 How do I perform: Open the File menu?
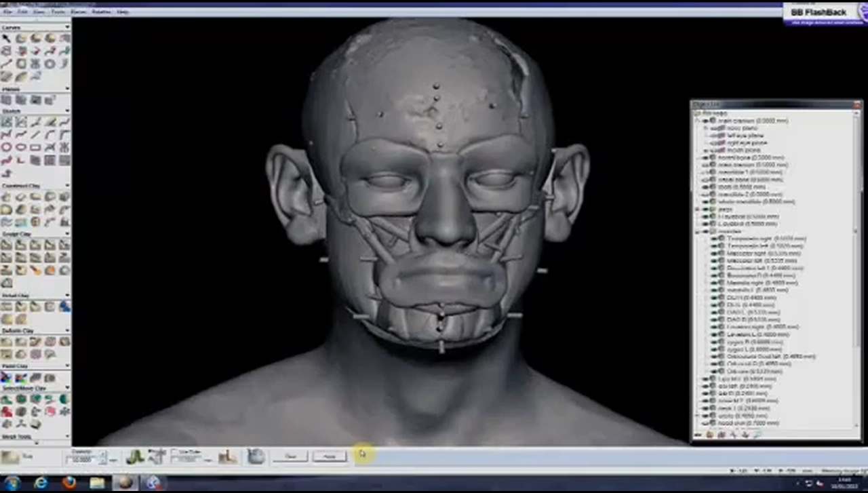(x=9, y=12)
